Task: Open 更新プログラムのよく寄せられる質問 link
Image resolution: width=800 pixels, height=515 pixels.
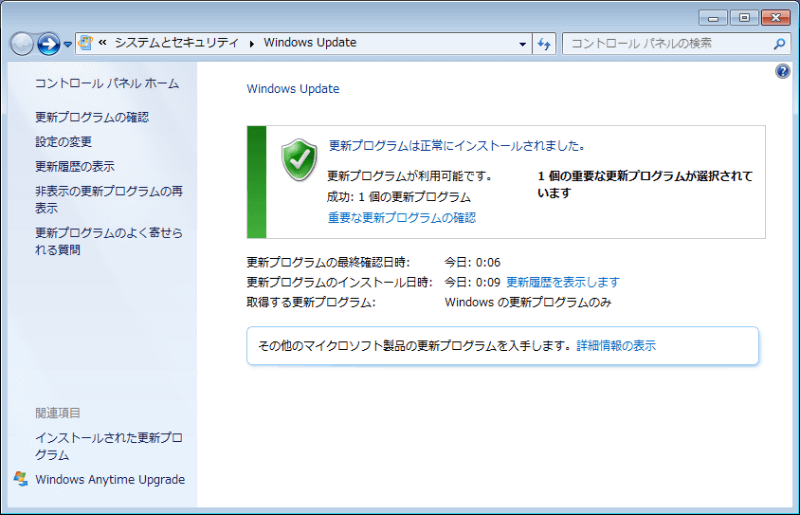Action: pos(109,241)
